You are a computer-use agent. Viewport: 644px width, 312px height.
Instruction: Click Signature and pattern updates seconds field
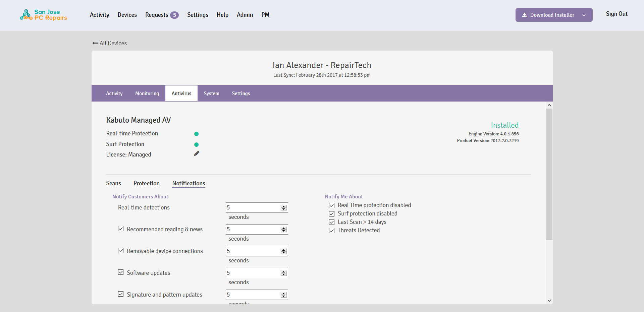pos(257,295)
